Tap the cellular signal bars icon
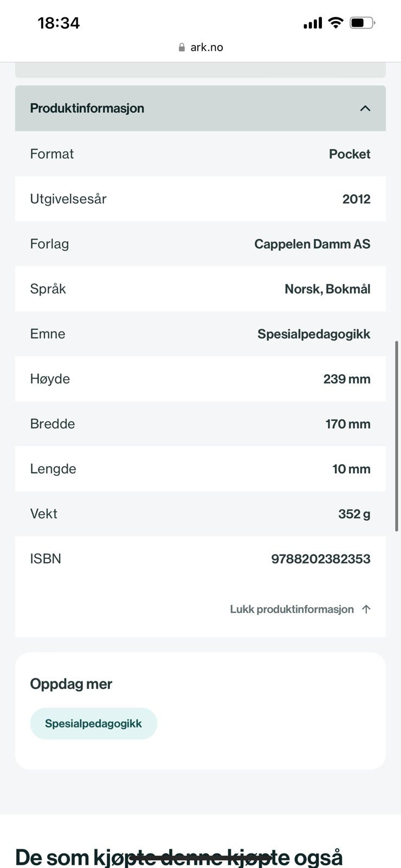 [313, 23]
